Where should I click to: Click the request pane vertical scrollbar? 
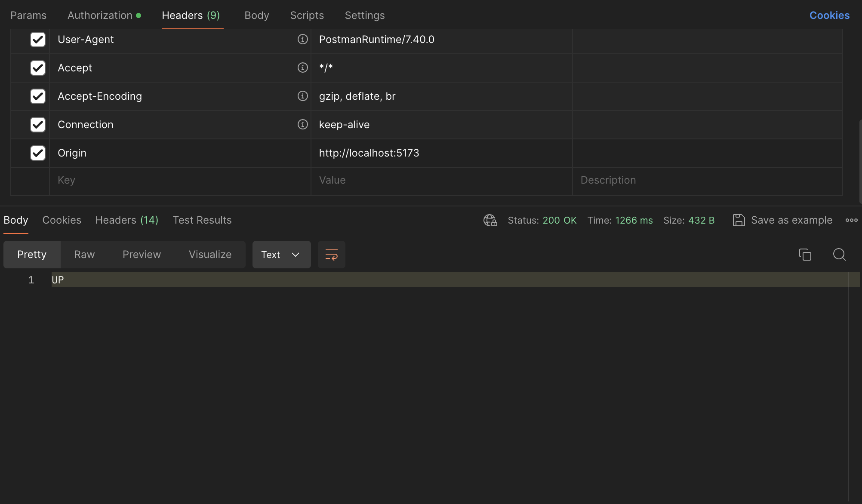pyautogui.click(x=860, y=161)
